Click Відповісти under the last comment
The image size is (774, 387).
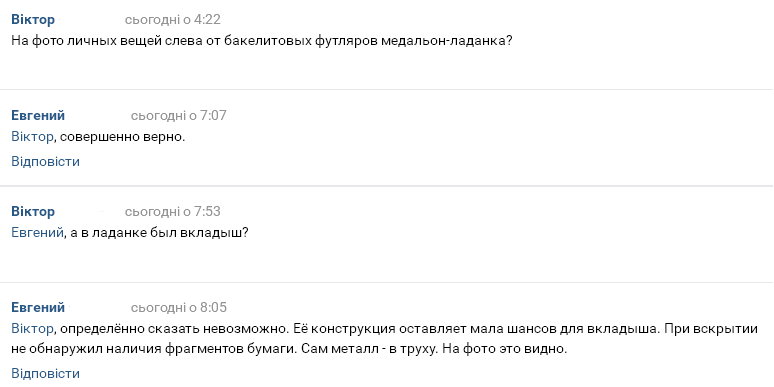(x=45, y=373)
